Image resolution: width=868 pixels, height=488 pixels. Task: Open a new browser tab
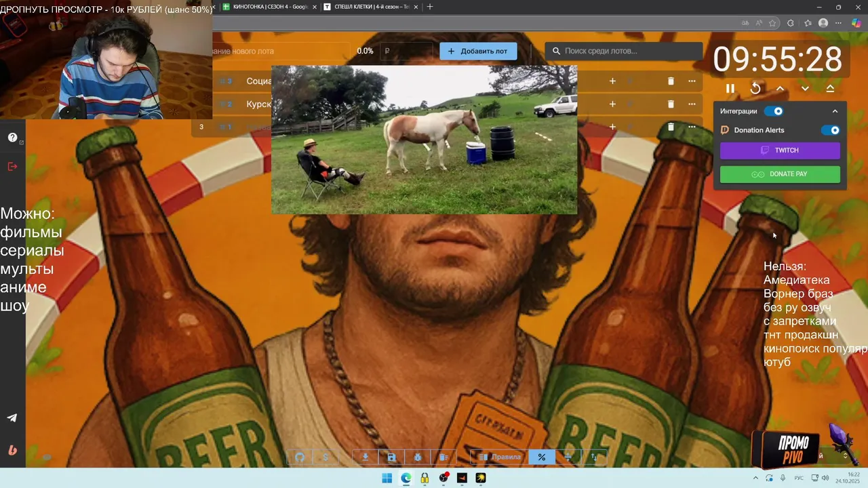[429, 7]
